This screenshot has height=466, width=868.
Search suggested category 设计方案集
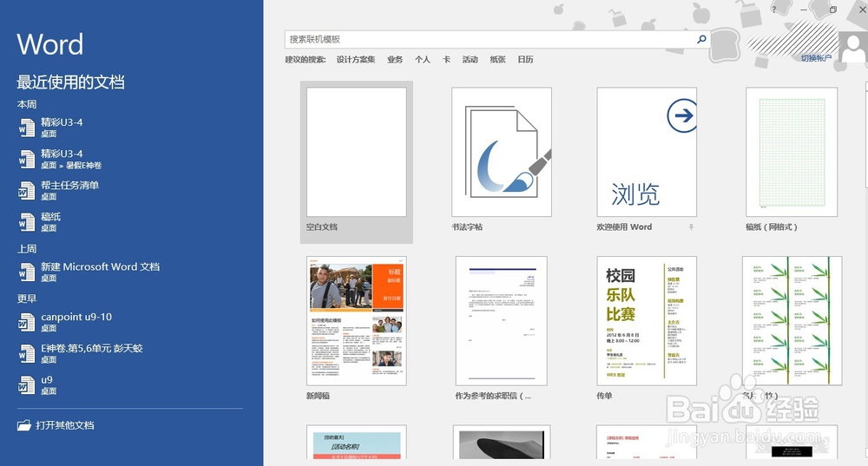(x=355, y=59)
